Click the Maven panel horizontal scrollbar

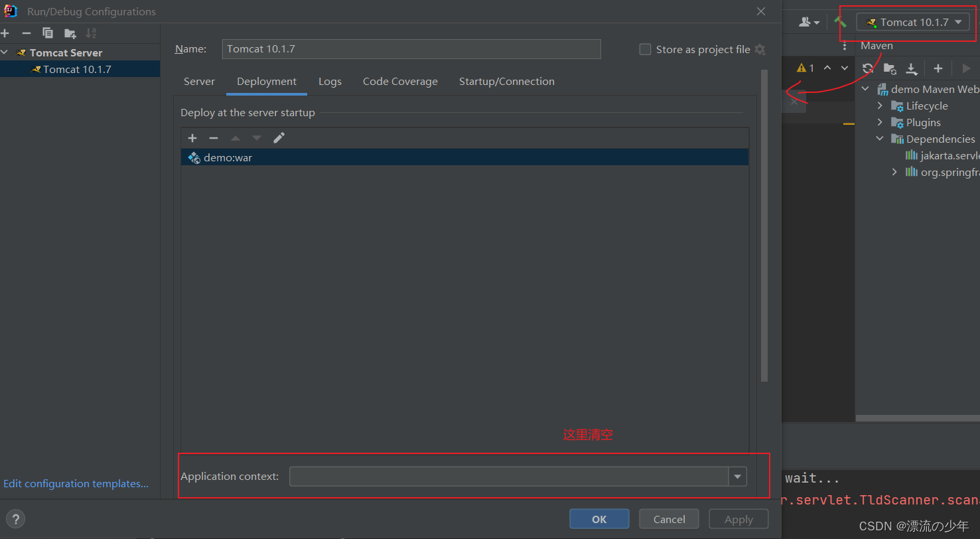[918, 419]
